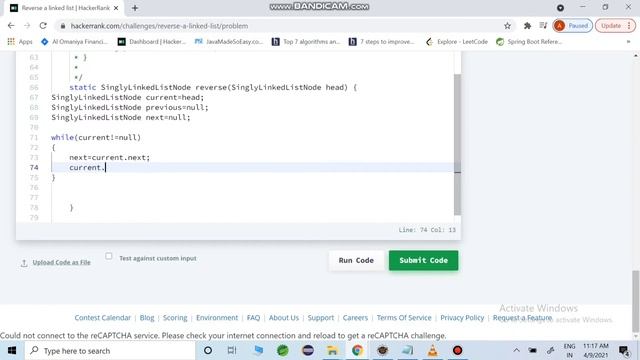Open Cortana circle icon on taskbar
Screen dimensions: 640x360
pos(208,351)
